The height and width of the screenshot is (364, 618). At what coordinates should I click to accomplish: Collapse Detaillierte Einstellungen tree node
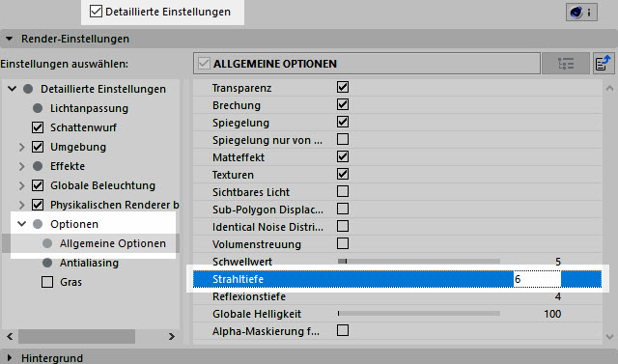tap(13, 89)
